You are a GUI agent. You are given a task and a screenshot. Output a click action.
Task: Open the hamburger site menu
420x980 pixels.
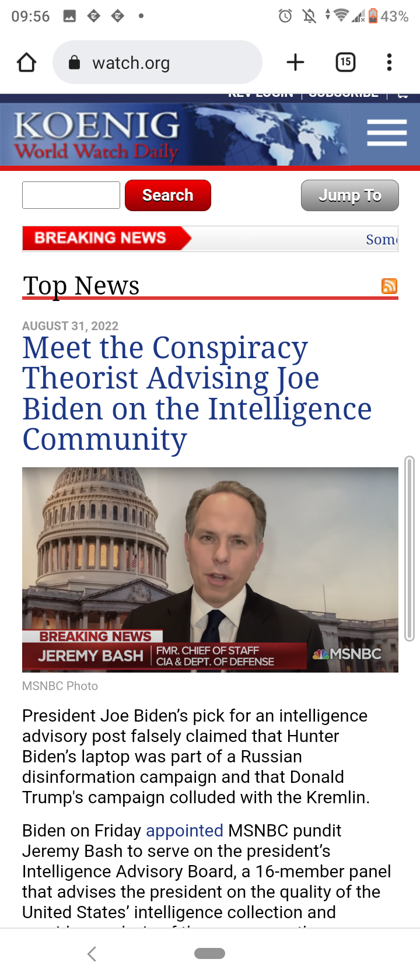click(387, 132)
